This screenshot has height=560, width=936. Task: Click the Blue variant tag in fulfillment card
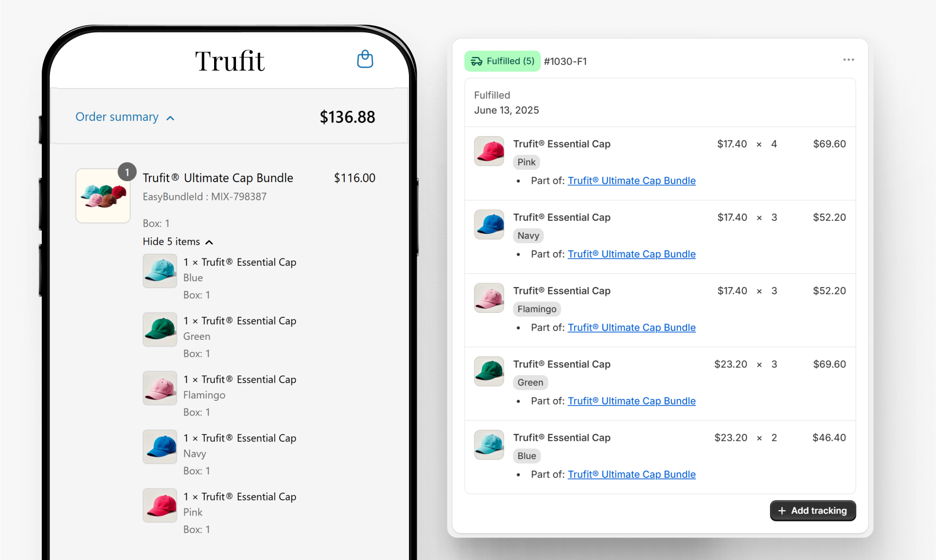coord(527,456)
